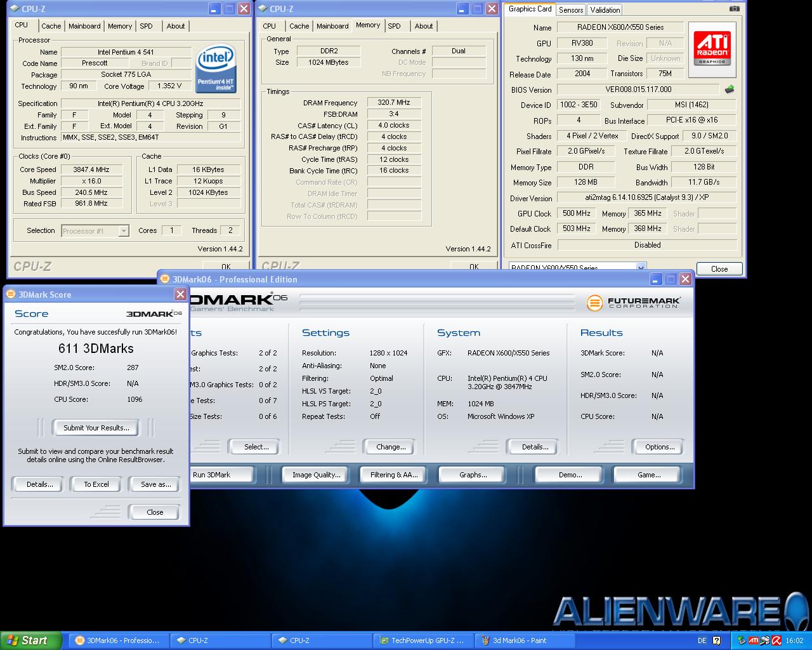
Task: Click Core Speed value 3847.4 MHz
Action: click(x=91, y=169)
